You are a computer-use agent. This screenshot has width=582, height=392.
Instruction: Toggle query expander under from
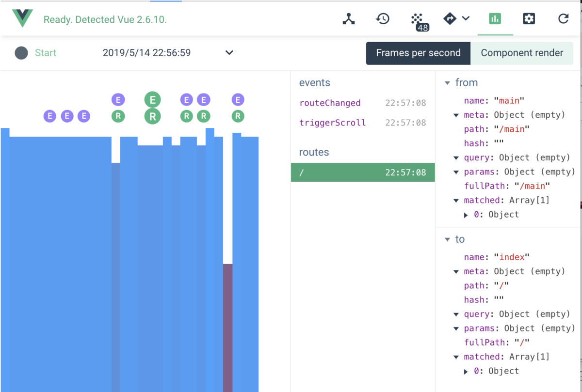pyautogui.click(x=456, y=158)
